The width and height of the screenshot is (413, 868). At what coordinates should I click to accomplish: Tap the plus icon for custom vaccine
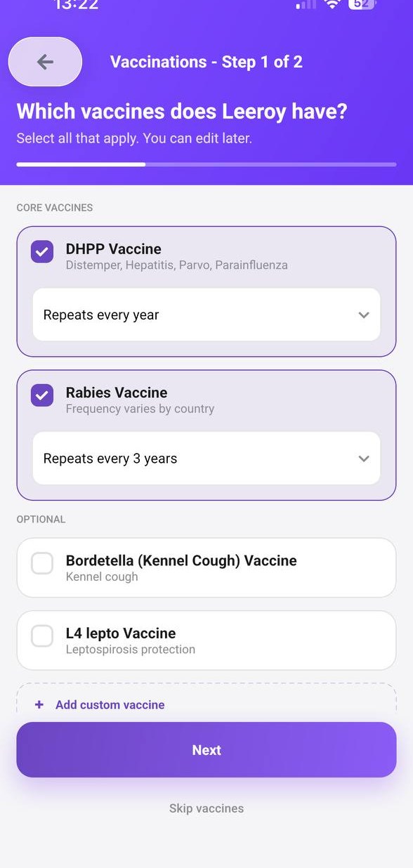coord(39,704)
